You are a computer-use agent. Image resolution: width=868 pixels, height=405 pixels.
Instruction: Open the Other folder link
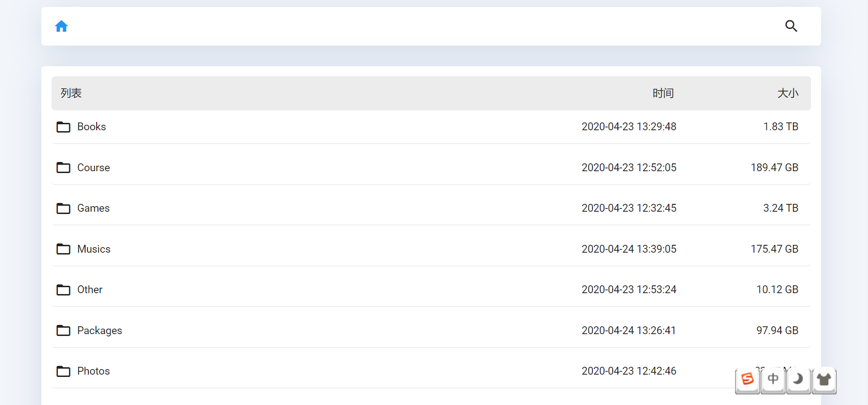point(90,289)
